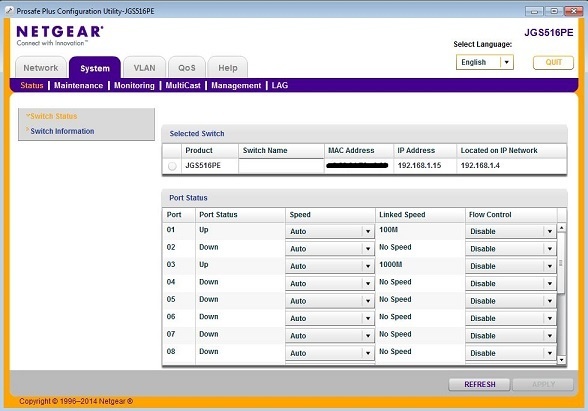588x411 pixels.
Task: Open Flow Control dropdown for port 07
Action: 511,336
